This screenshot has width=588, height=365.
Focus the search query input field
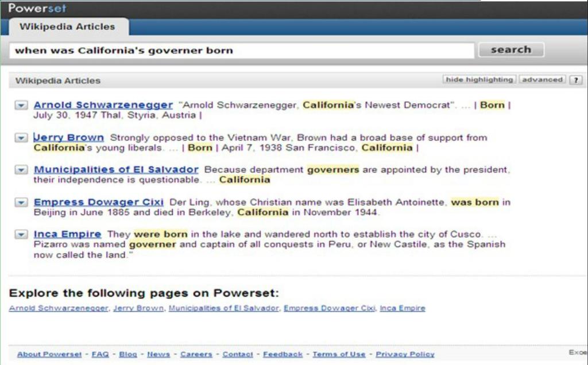coord(242,51)
